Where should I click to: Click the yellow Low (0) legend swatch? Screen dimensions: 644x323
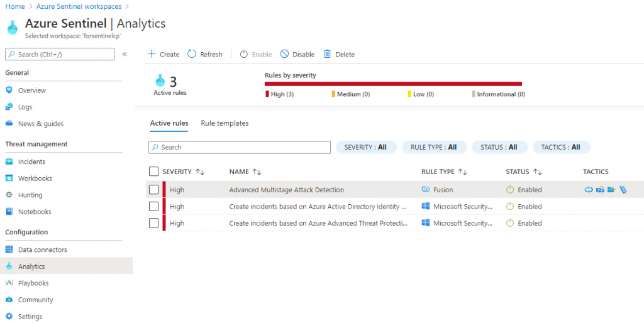pyautogui.click(x=409, y=94)
